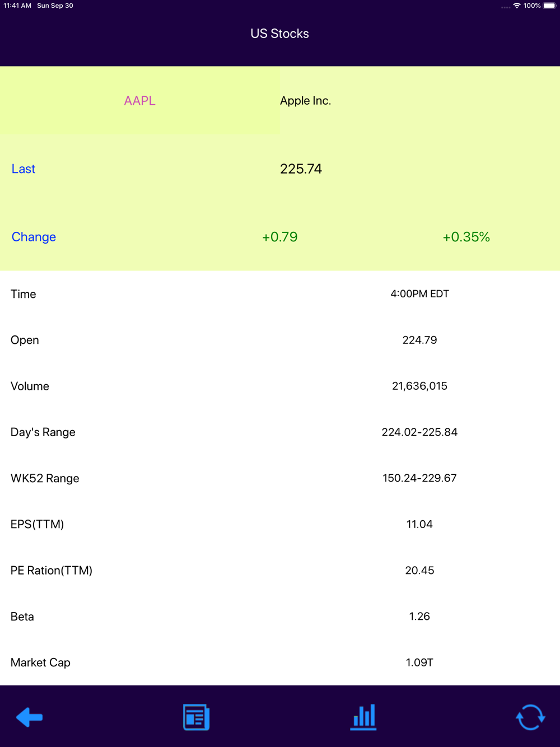Tap the refresh arrows icon
This screenshot has width=560, height=747.
coord(530,717)
